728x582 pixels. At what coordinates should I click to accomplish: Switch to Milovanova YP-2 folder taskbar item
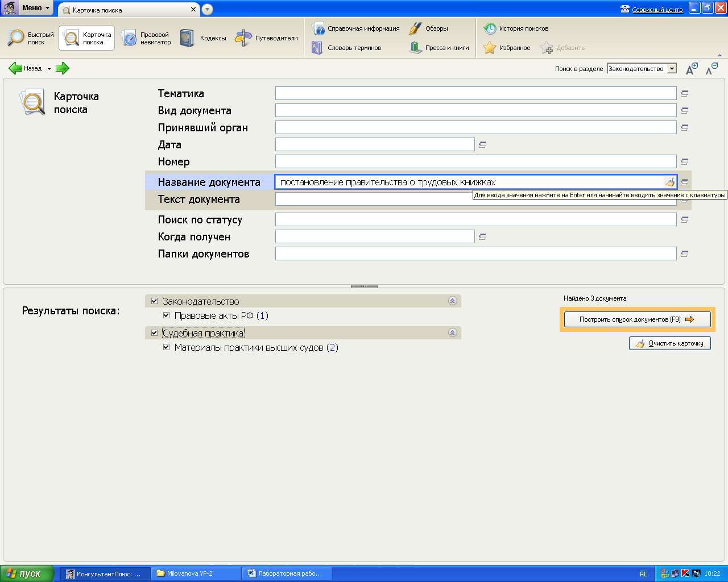click(196, 573)
